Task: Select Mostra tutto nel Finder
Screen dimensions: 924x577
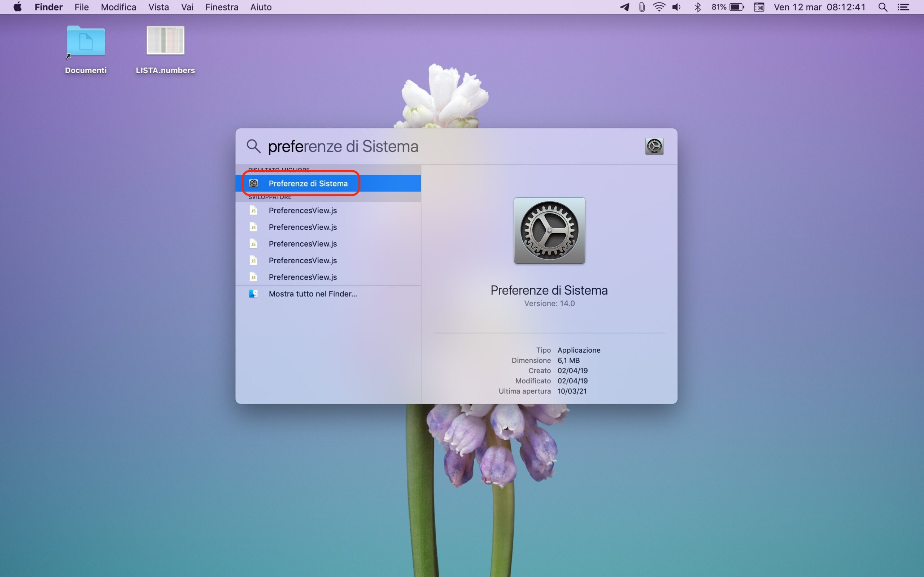Action: tap(312, 294)
